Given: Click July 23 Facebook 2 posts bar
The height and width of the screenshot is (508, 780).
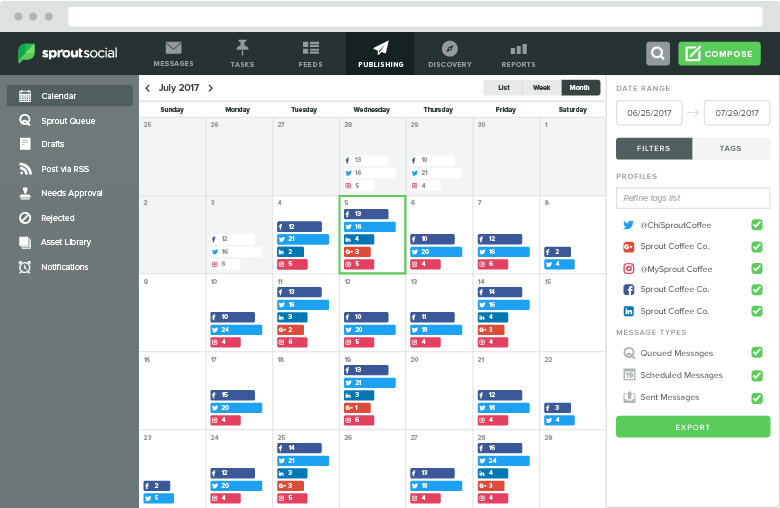Looking at the screenshot, I should coord(157,486).
